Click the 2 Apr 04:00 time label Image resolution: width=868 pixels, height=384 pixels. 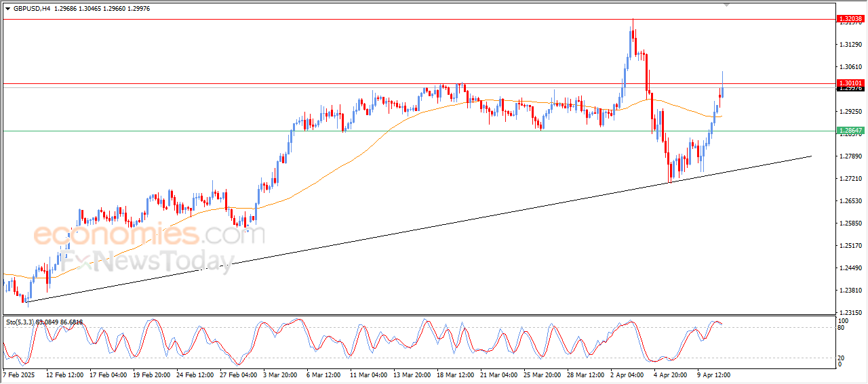pos(627,375)
